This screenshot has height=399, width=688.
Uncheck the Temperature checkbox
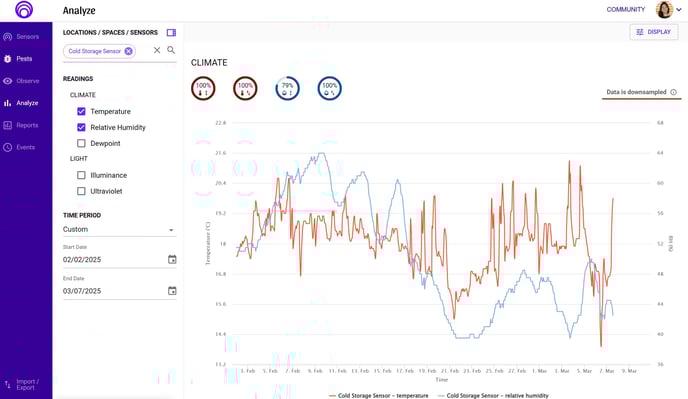tap(81, 111)
